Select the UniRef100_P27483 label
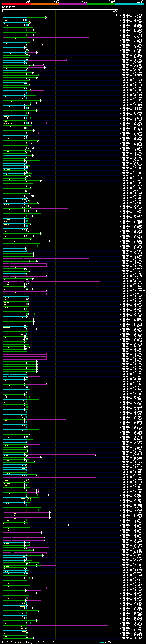 pyautogui.click(x=131, y=399)
